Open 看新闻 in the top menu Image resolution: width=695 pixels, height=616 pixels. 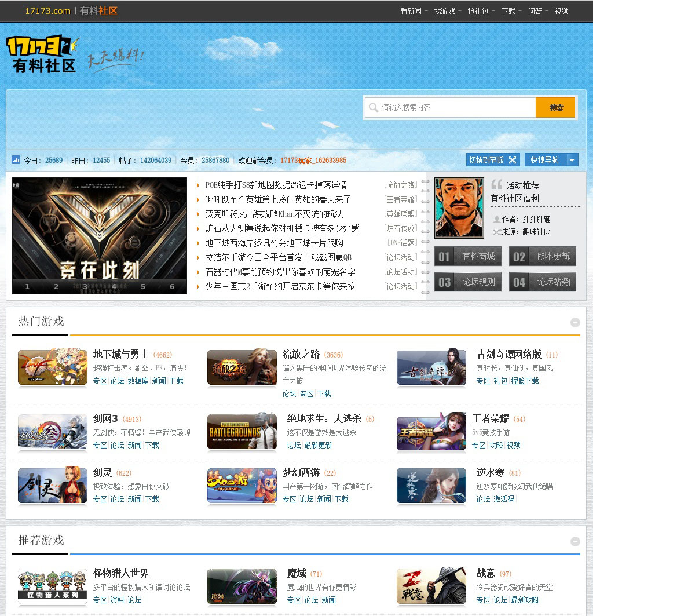click(x=411, y=11)
